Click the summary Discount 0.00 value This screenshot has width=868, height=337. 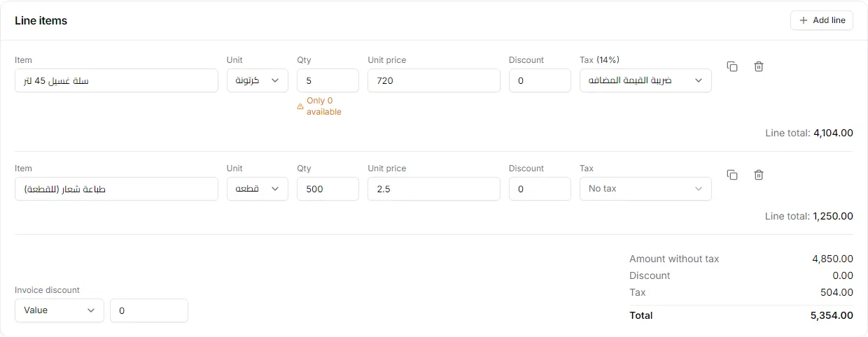click(x=842, y=275)
